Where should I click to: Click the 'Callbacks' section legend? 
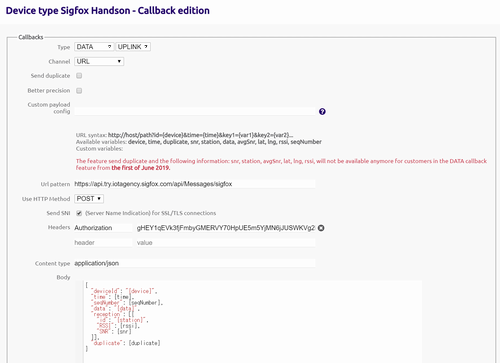pos(31,37)
